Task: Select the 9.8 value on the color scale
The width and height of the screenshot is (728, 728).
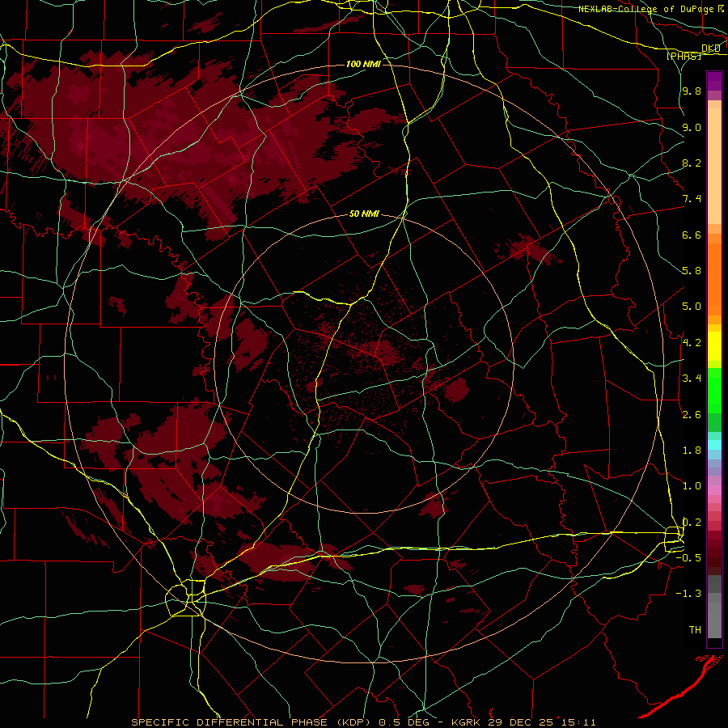Action: point(692,91)
